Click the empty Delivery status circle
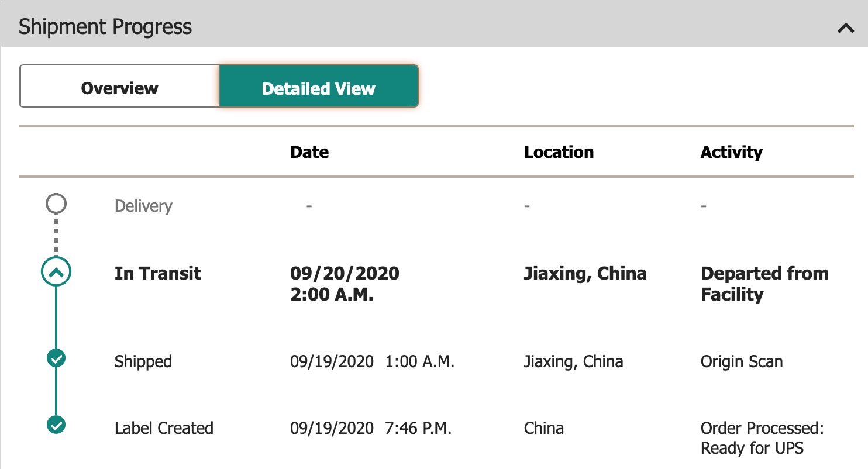 pyautogui.click(x=56, y=204)
